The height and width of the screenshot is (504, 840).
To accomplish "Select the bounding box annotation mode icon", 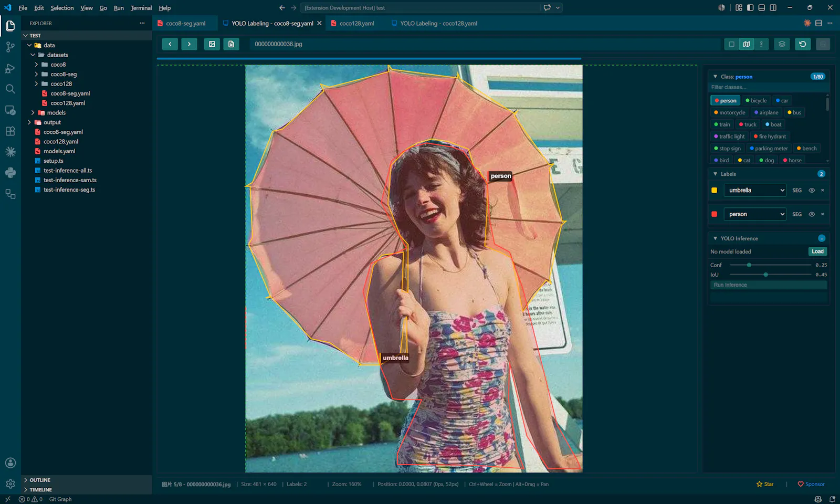I will (731, 44).
